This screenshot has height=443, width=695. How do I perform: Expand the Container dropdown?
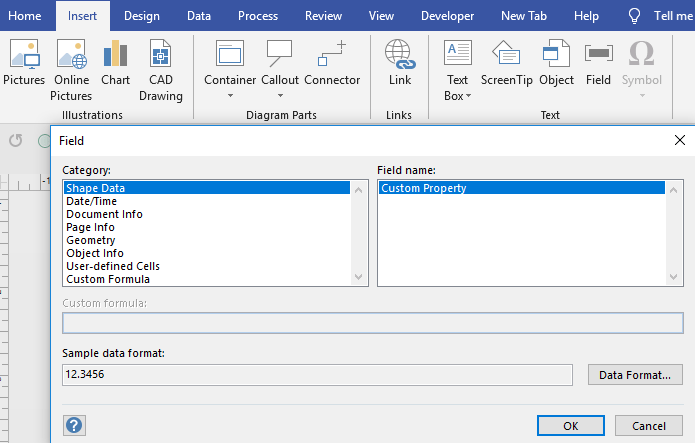point(230,96)
